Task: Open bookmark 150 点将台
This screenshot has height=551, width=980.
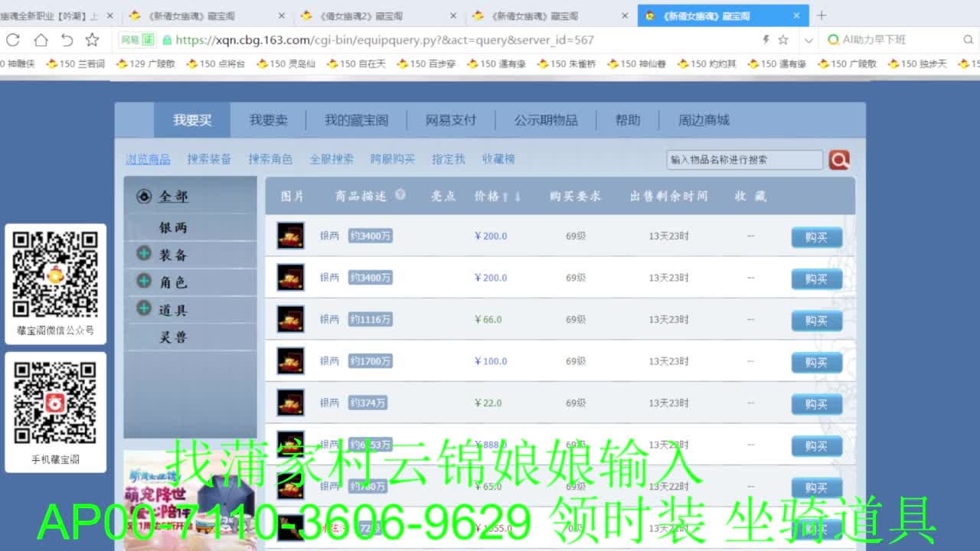Action: [x=216, y=64]
